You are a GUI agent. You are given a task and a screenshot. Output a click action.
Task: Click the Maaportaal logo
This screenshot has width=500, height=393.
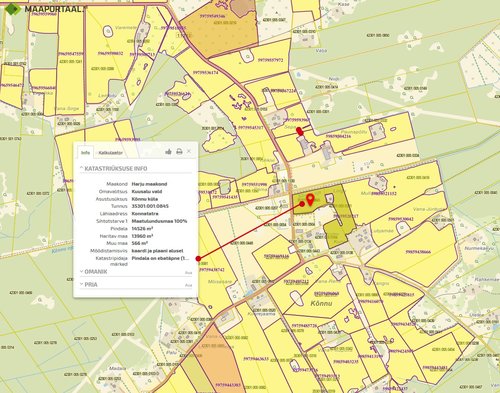43,9
